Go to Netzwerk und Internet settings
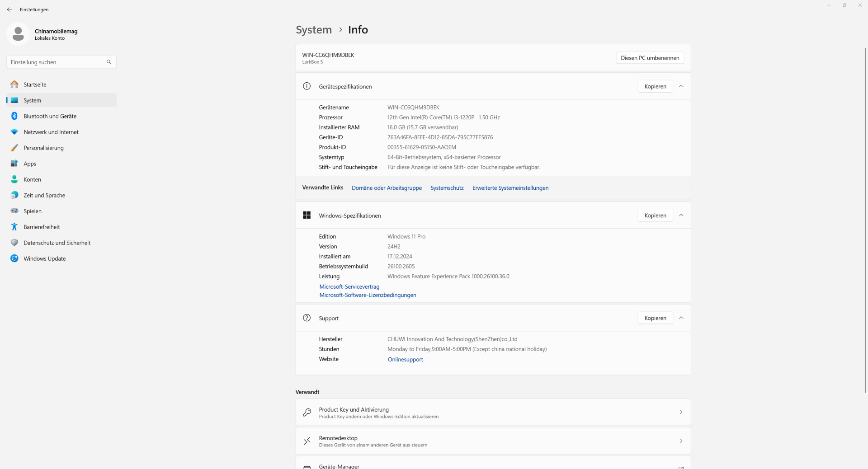Viewport: 868px width, 469px height. pyautogui.click(x=61, y=132)
